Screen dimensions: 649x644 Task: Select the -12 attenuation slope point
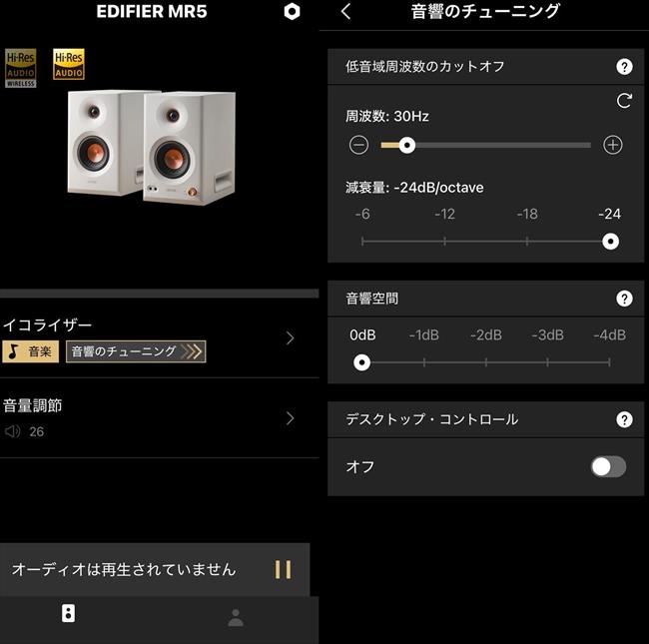pyautogui.click(x=444, y=242)
